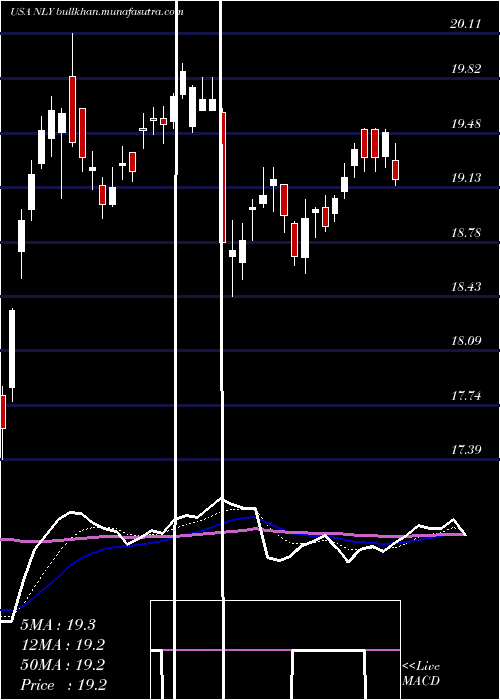The width and height of the screenshot is (500, 700).
Task: Click the 17.39 price level label
Action: pos(466,450)
